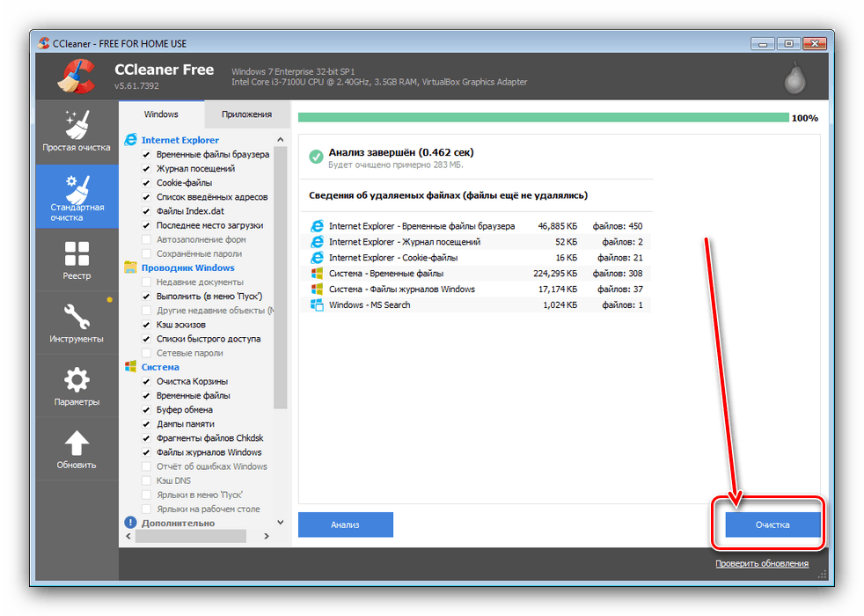Screen dimensions: 864x616
Task: Click Проводник Windows folder icon
Action: point(130,268)
